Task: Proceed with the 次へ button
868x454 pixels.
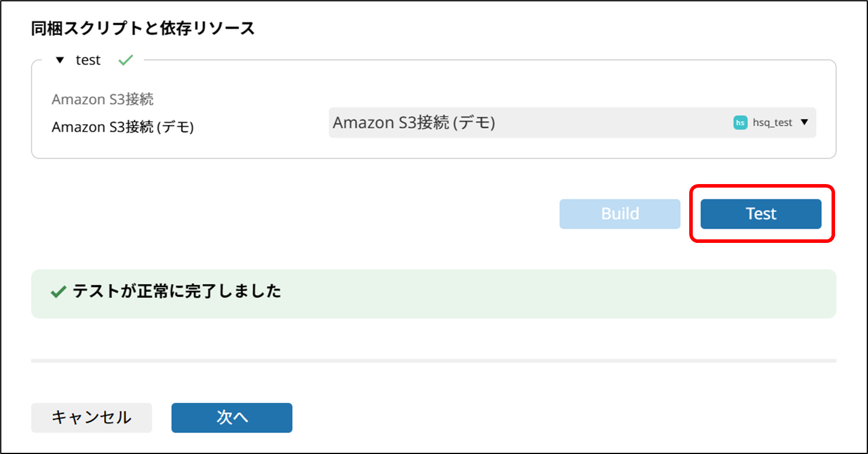Action: (232, 418)
